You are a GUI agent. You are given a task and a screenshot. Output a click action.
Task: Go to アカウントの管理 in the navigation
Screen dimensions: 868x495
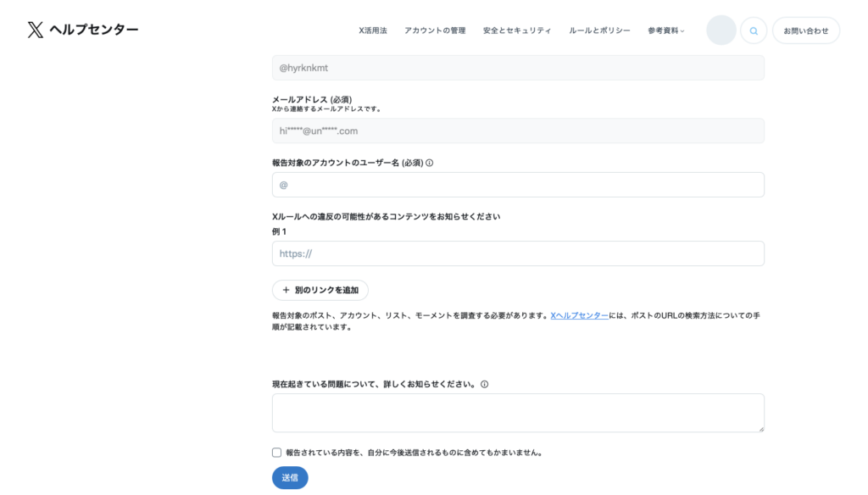point(435,31)
